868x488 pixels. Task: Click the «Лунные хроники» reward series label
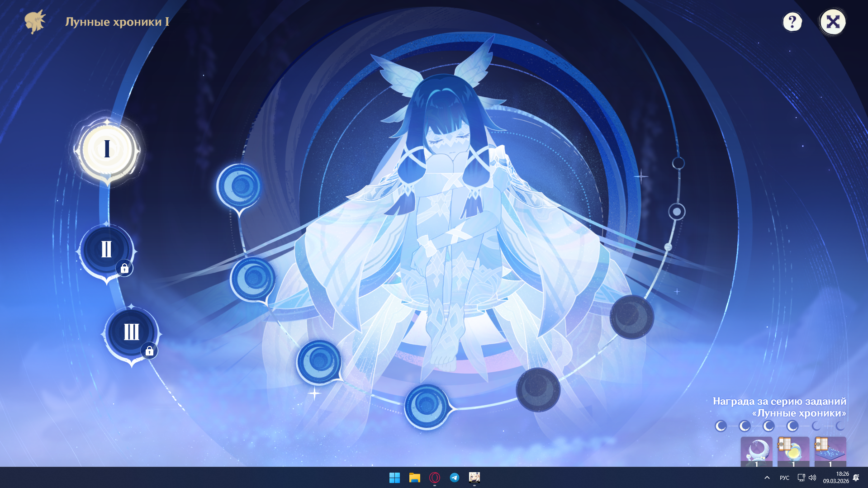click(799, 413)
